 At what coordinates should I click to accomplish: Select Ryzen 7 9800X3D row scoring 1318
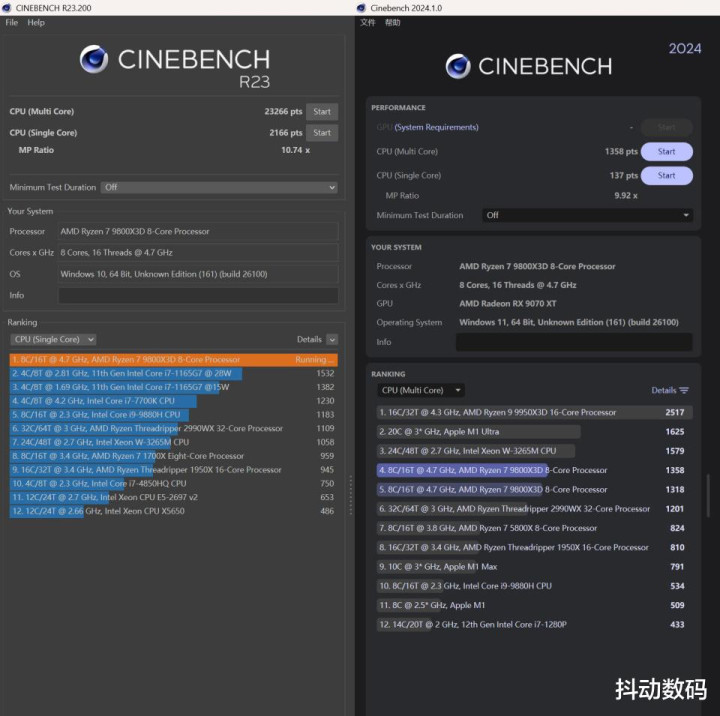click(x=534, y=490)
